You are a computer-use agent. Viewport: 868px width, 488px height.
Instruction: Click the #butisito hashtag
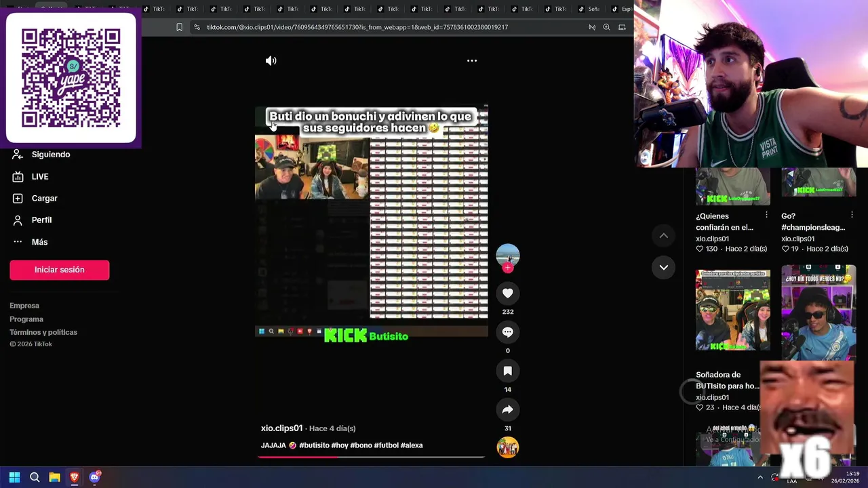pos(314,445)
